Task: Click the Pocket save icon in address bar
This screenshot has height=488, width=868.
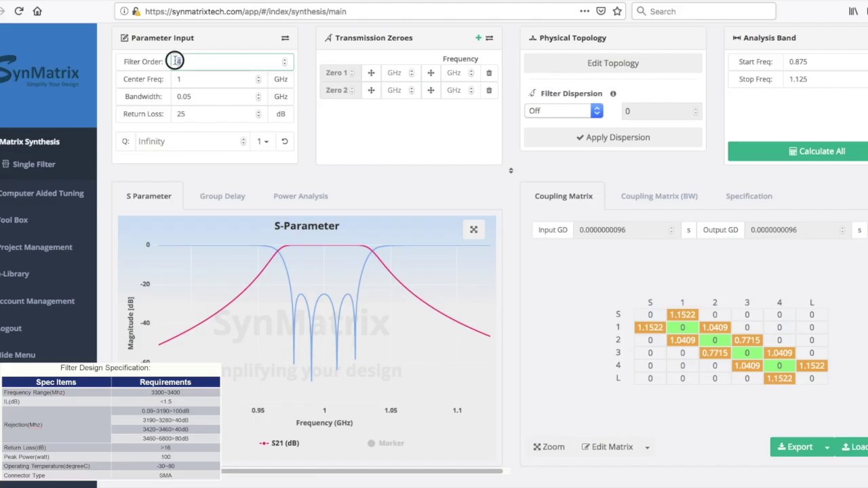Action: coord(601,11)
